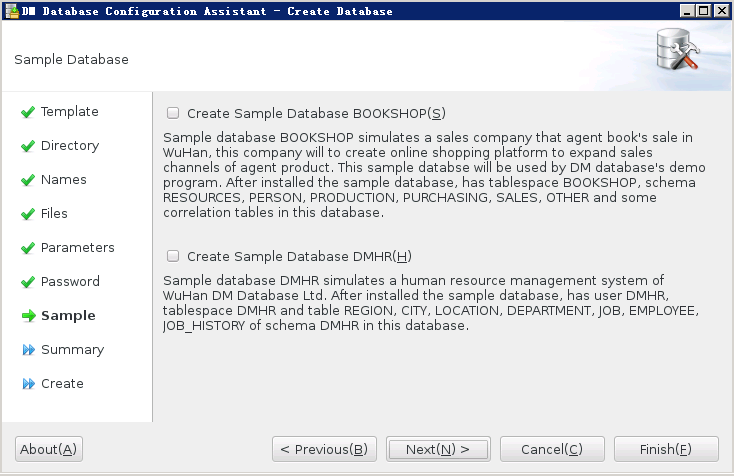Screen dimensions: 734x476
Task: Click the green checkmark beside Directory
Action: click(28, 146)
